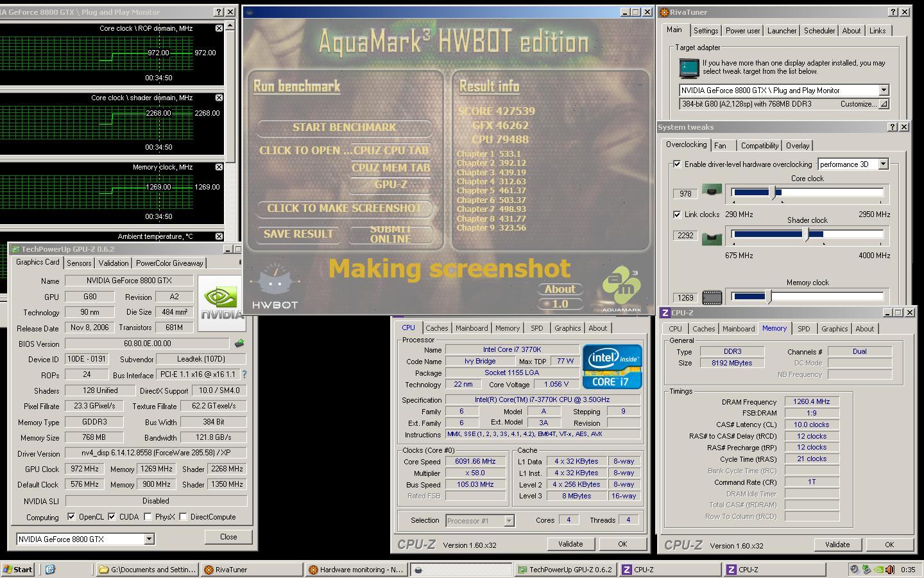Switch to the Fan tab in System tweaks
The image size is (924, 578).
(x=720, y=146)
